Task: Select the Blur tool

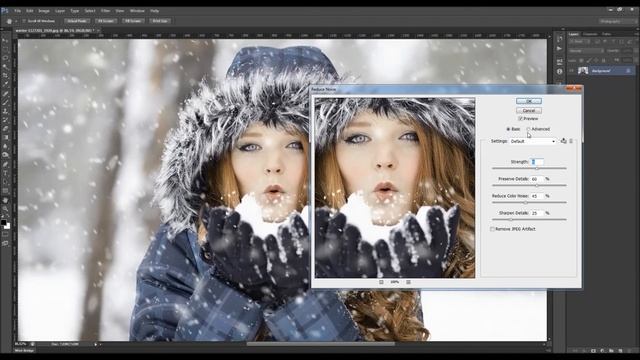Action: click(x=5, y=147)
